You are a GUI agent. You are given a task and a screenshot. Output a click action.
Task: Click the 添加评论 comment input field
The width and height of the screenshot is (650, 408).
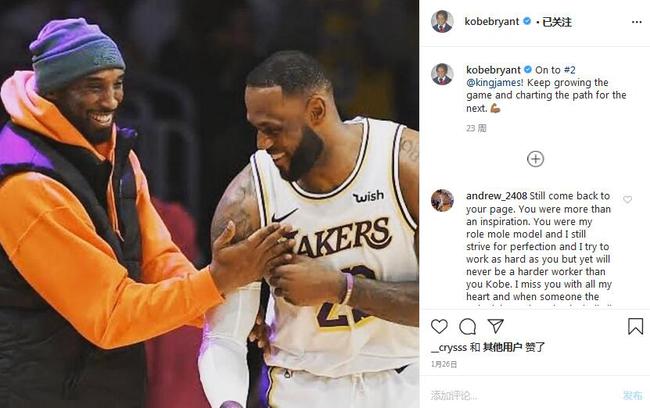(522, 395)
